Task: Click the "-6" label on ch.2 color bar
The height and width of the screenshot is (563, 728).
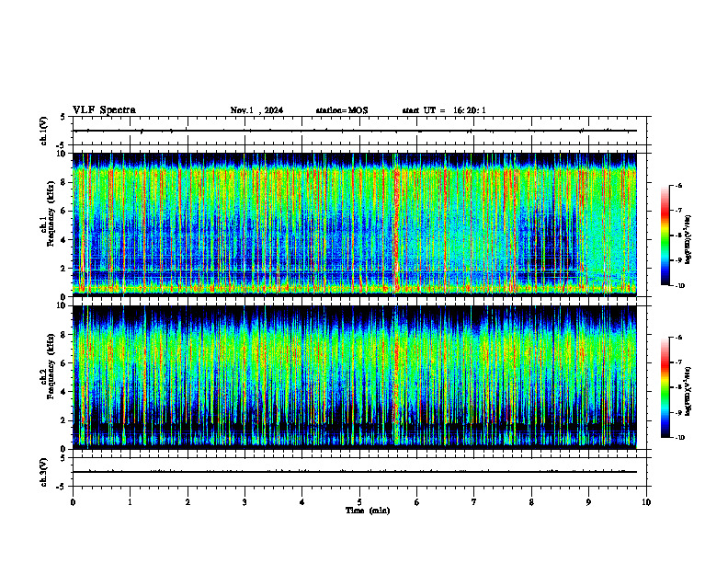Action: tap(678, 338)
